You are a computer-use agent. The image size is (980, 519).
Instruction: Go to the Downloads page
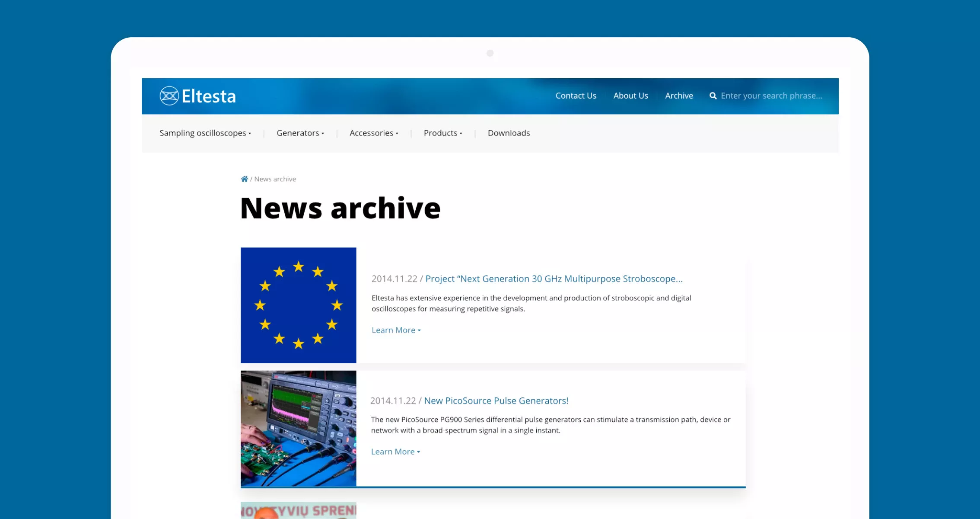pyautogui.click(x=509, y=133)
